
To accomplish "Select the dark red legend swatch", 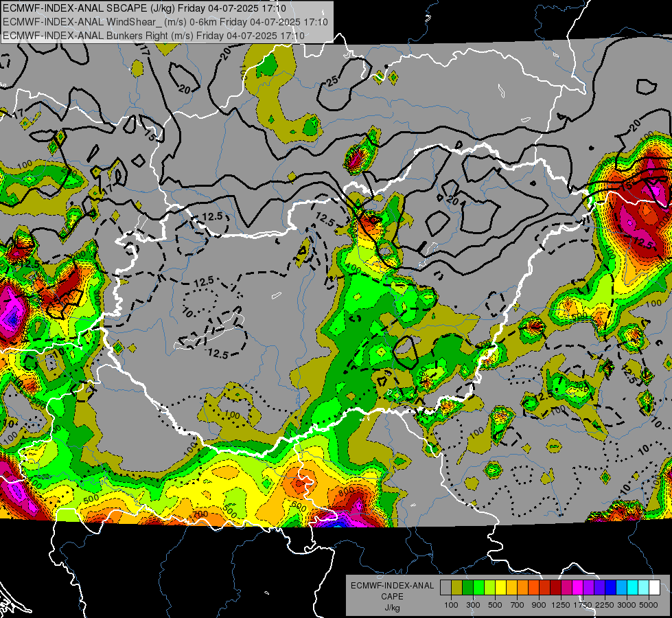I will pos(556,587).
